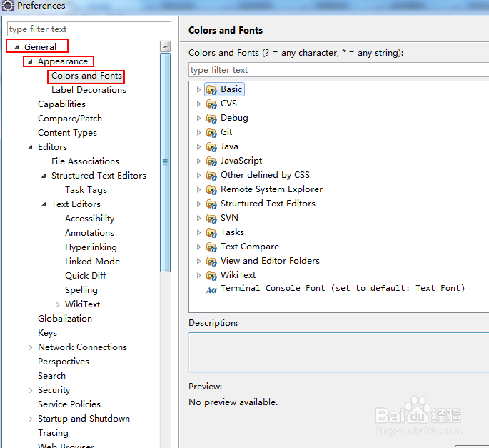
Task: Click the Terminal Console Font Aa icon
Action: pyautogui.click(x=211, y=290)
